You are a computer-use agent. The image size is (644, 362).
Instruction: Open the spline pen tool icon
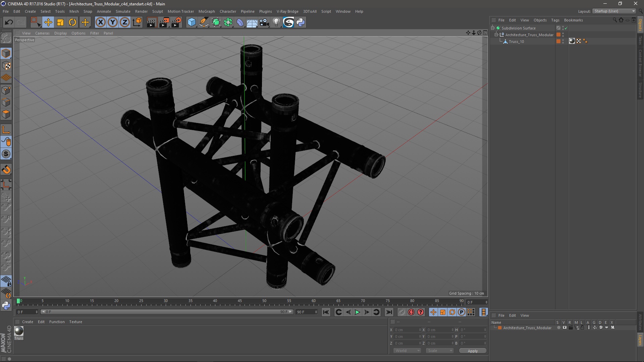pyautogui.click(x=204, y=22)
